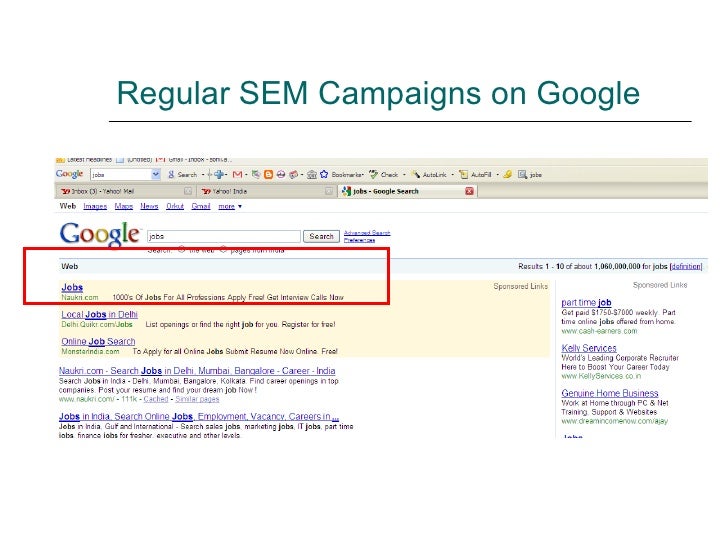Click the Cached link under Naukri result
Image resolution: width=728 pixels, height=546 pixels.
point(156,399)
